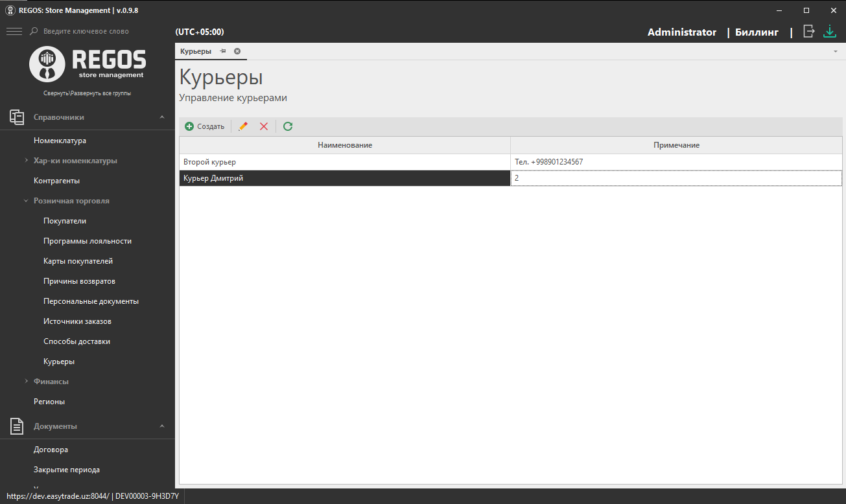Screen dimensions: 846x504
Task: Open Программы лояльности menu item
Action: [x=88, y=241]
